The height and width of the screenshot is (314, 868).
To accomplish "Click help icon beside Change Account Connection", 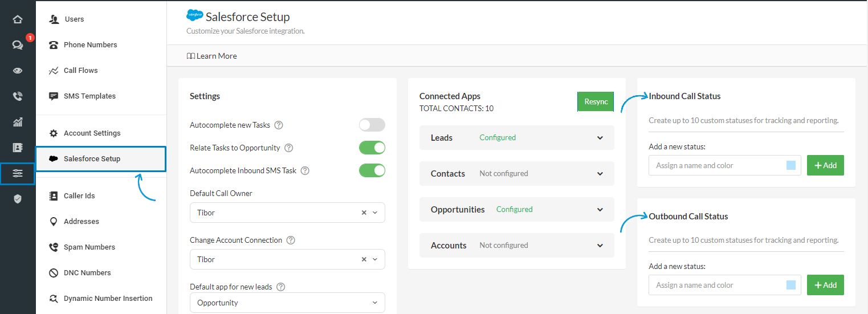I will pos(291,240).
